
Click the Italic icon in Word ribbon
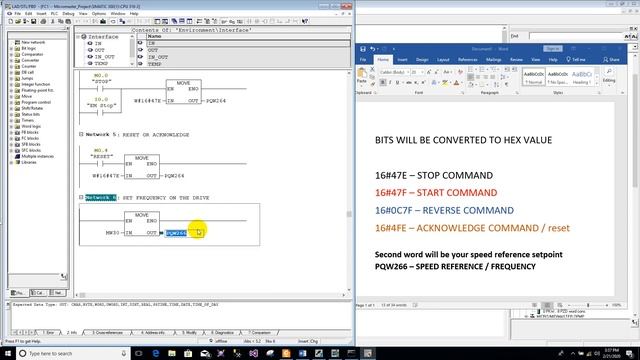(390, 82)
